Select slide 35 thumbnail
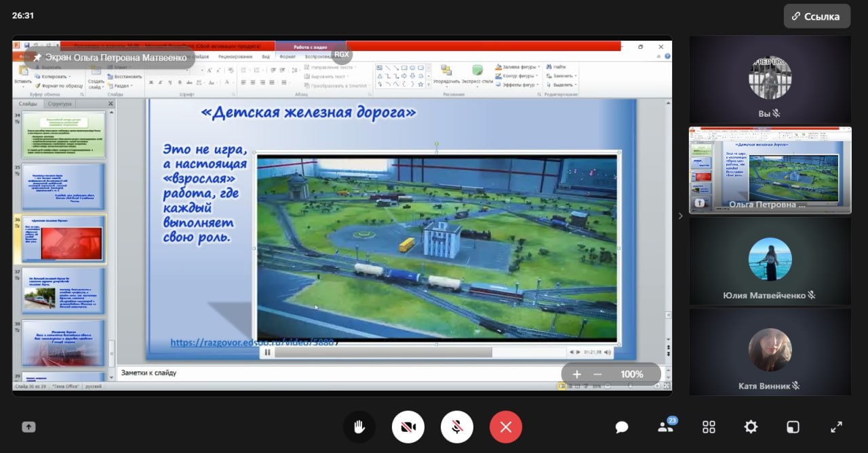The height and width of the screenshot is (453, 868). tap(64, 186)
